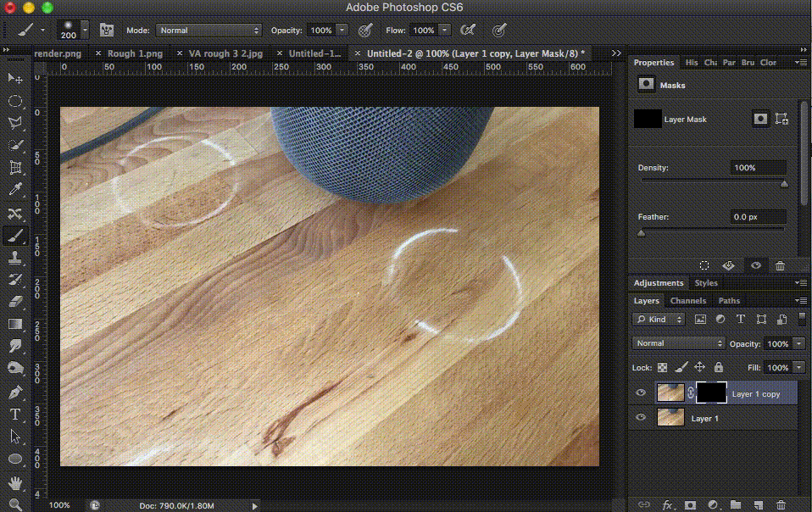Select the pixel mask button in Properties
Viewport: 812px width, 512px height.
tap(760, 119)
